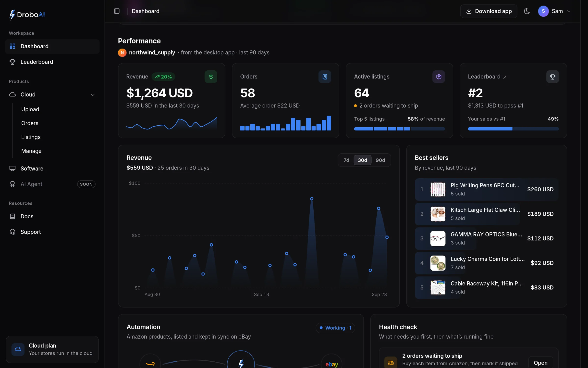
Task: Click the Orders receipt icon
Action: [325, 77]
